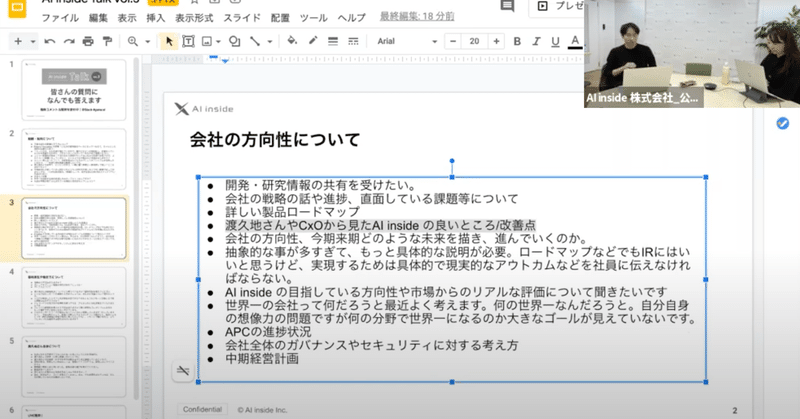Redo the last action
The width and height of the screenshot is (800, 419).
click(69, 41)
